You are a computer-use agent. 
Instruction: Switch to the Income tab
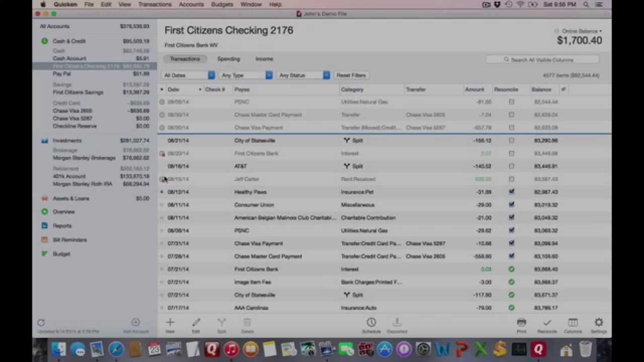tap(264, 59)
